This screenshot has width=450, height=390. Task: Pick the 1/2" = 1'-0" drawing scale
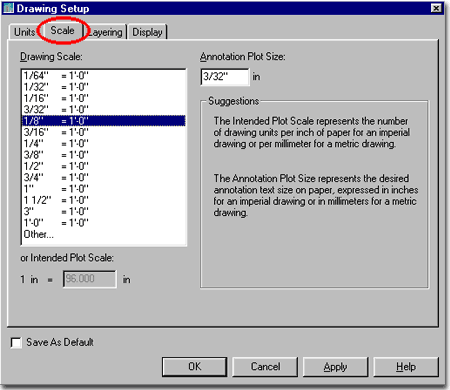(103, 166)
